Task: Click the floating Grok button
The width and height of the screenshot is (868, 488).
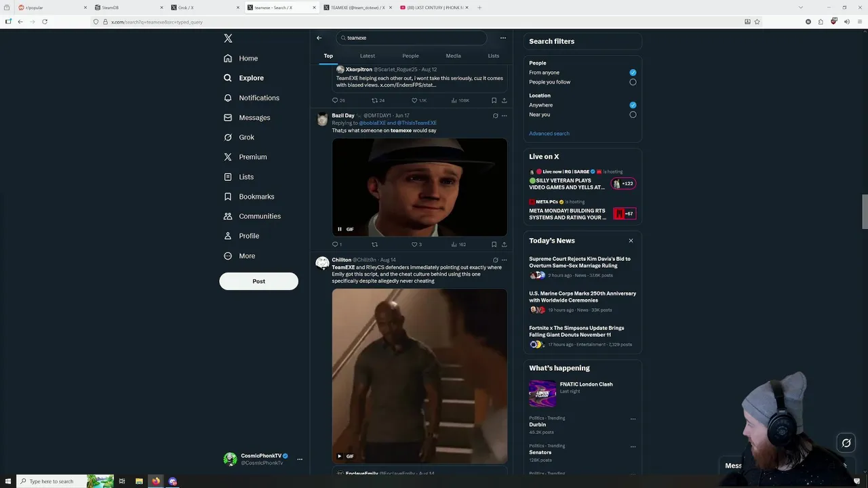Action: [846, 443]
